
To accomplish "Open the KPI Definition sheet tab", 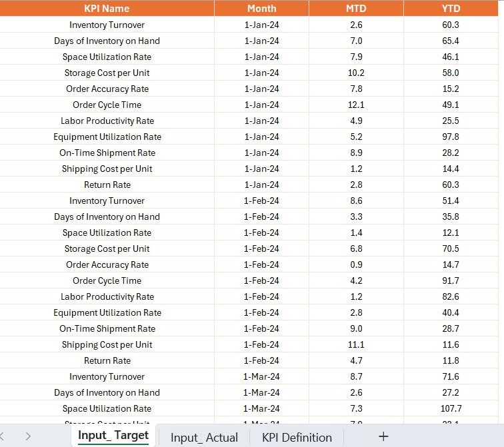I will point(297,438).
